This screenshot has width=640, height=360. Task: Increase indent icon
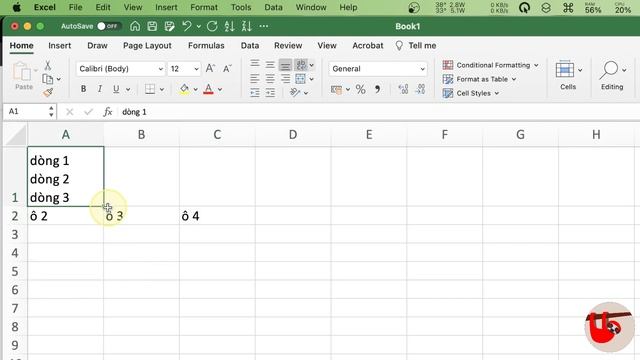pos(270,93)
